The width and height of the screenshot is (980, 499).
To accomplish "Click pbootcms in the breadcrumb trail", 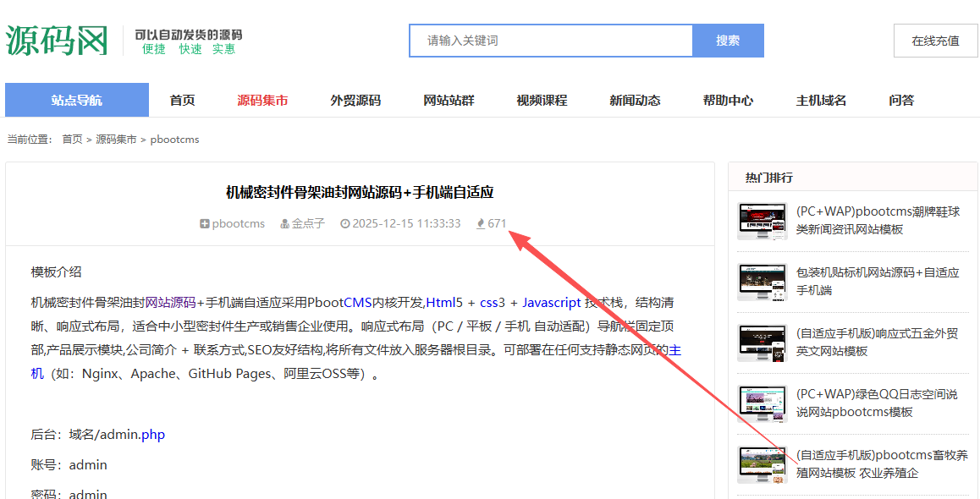I will pyautogui.click(x=174, y=139).
